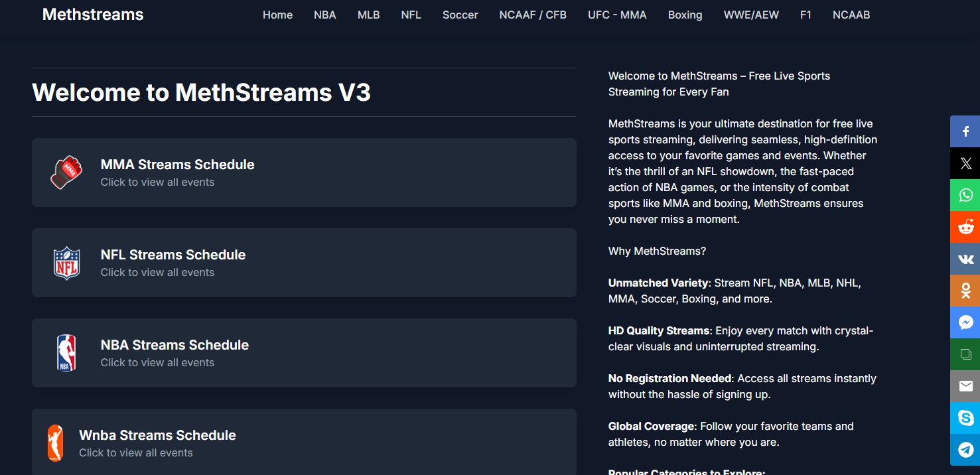The width and height of the screenshot is (980, 475).
Task: Click the copy link share icon
Action: 965,354
